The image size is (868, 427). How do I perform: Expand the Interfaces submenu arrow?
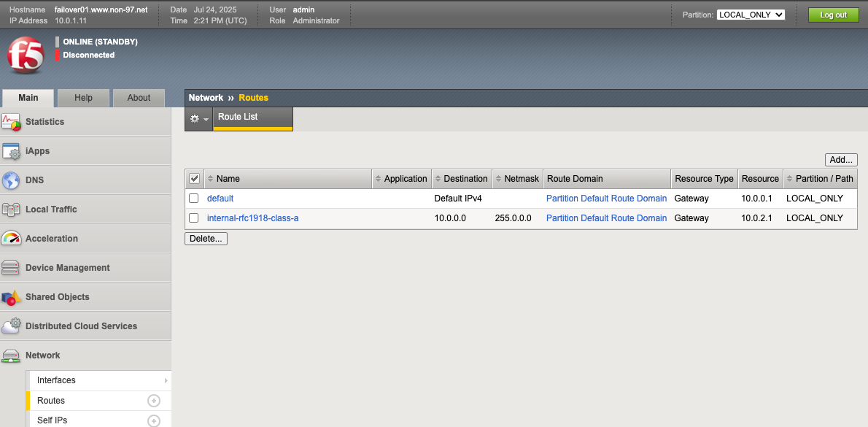coord(166,380)
